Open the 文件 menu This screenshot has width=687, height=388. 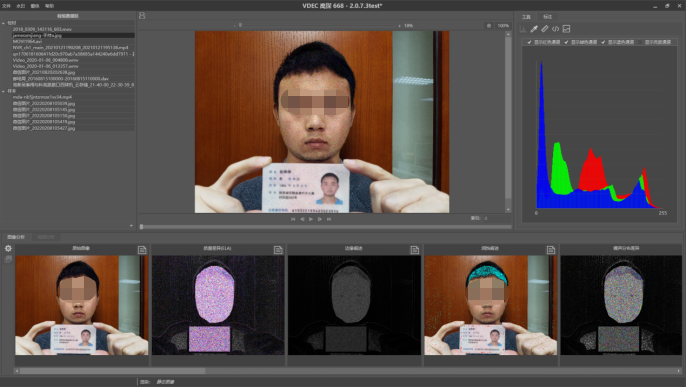(6, 6)
